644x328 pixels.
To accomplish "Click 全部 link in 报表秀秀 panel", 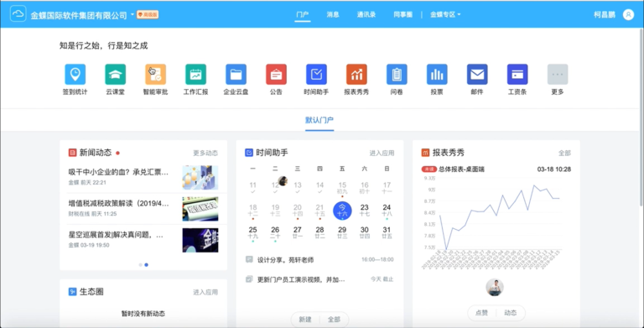I will (564, 154).
